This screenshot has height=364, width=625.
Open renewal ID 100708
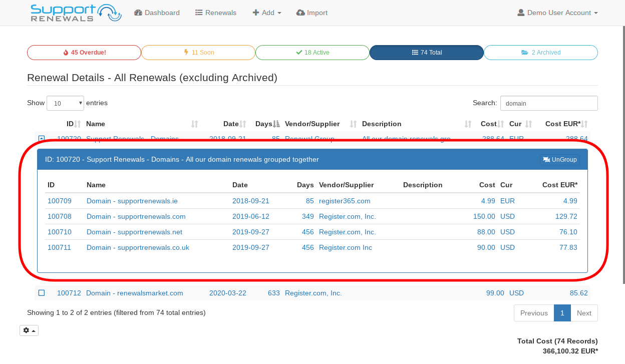60,216
